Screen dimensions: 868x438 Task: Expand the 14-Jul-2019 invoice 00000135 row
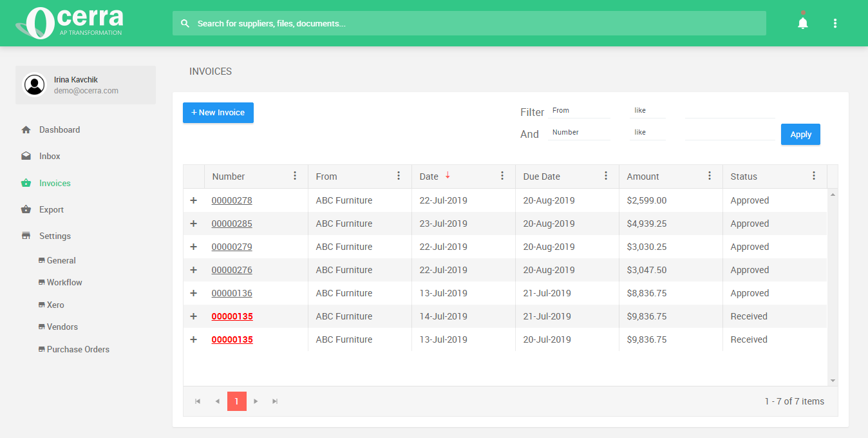click(x=193, y=316)
